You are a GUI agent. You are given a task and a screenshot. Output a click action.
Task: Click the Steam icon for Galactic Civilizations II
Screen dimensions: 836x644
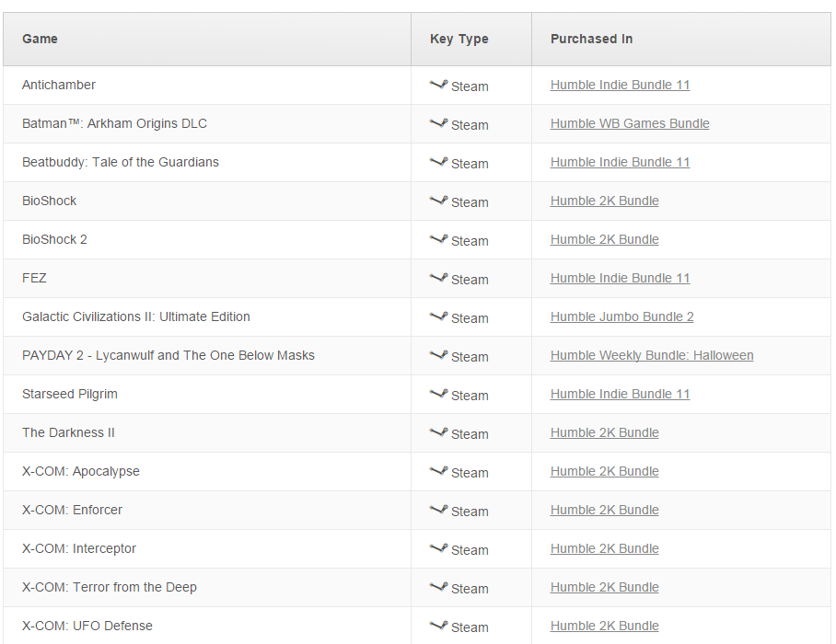point(438,316)
